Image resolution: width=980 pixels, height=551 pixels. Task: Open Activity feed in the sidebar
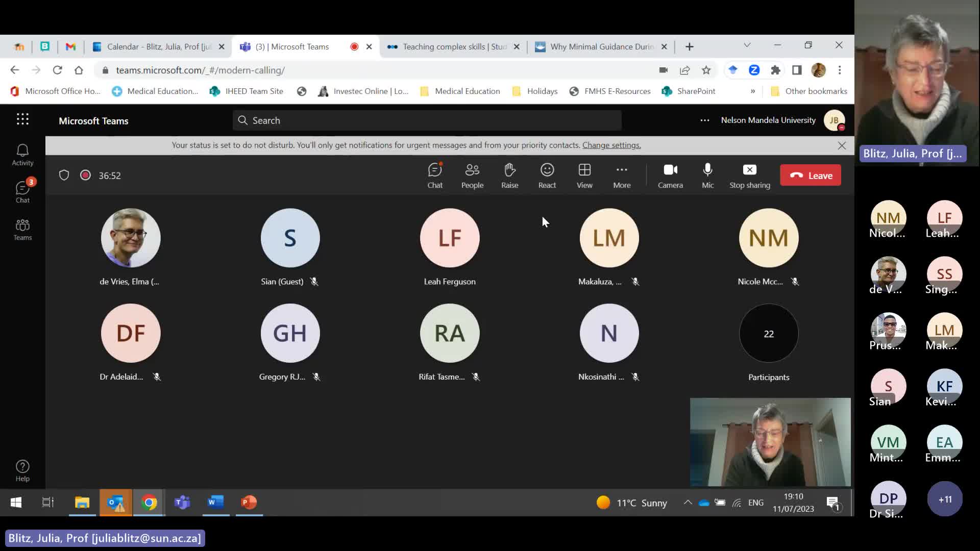22,155
